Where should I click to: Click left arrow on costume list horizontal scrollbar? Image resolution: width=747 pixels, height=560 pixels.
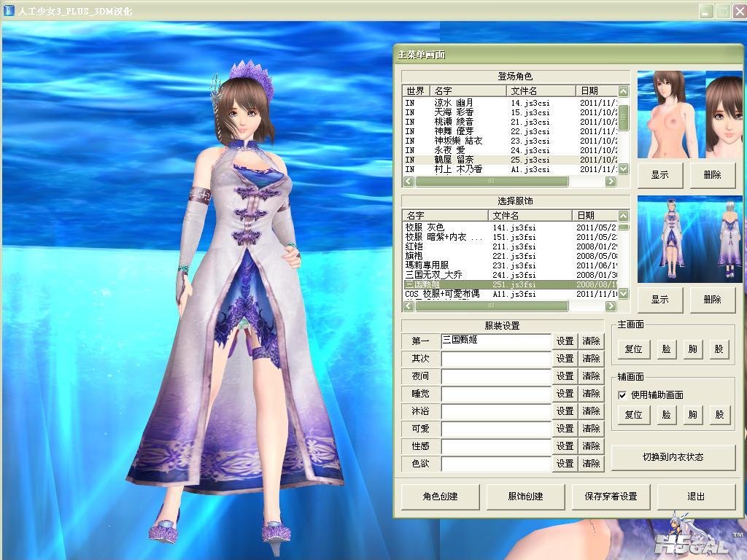tap(409, 306)
